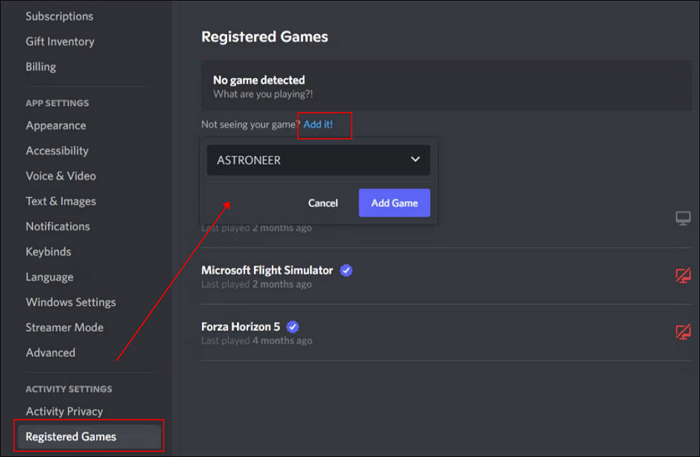The width and height of the screenshot is (700, 457).
Task: Expand the ASTRONEER game dropdown arrow
Action: coord(415,159)
